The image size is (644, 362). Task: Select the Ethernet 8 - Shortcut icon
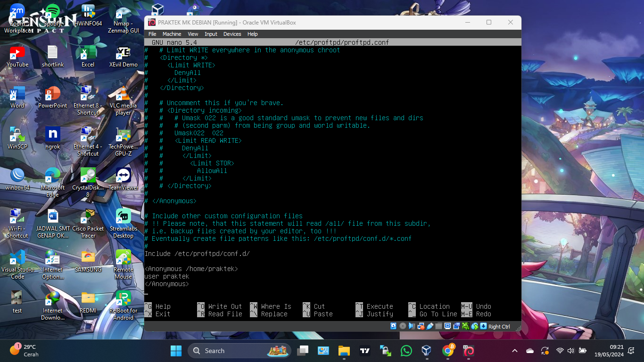click(x=88, y=100)
